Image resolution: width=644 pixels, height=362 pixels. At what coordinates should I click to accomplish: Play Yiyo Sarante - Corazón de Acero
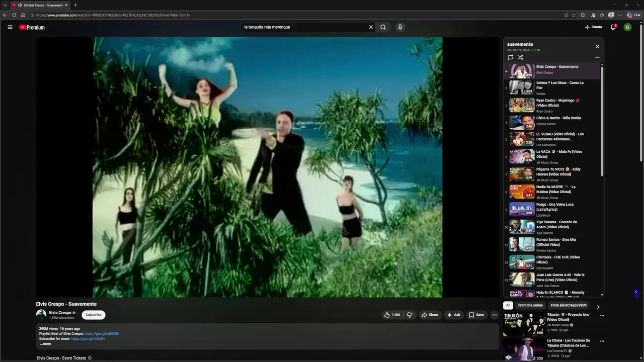(552, 227)
